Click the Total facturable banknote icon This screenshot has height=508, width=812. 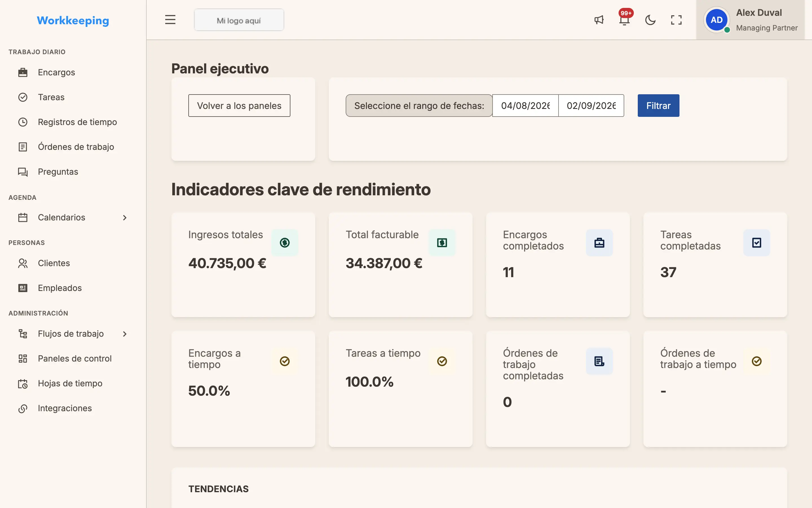pyautogui.click(x=442, y=243)
